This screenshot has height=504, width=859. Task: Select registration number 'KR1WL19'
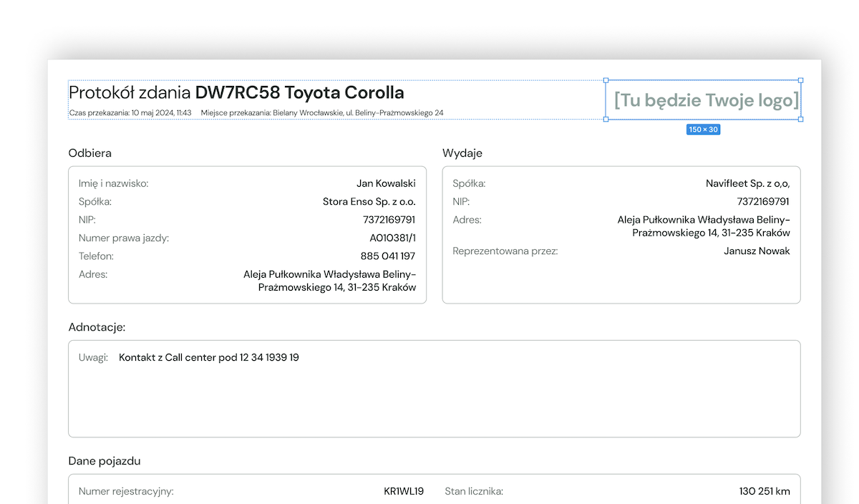tap(404, 491)
